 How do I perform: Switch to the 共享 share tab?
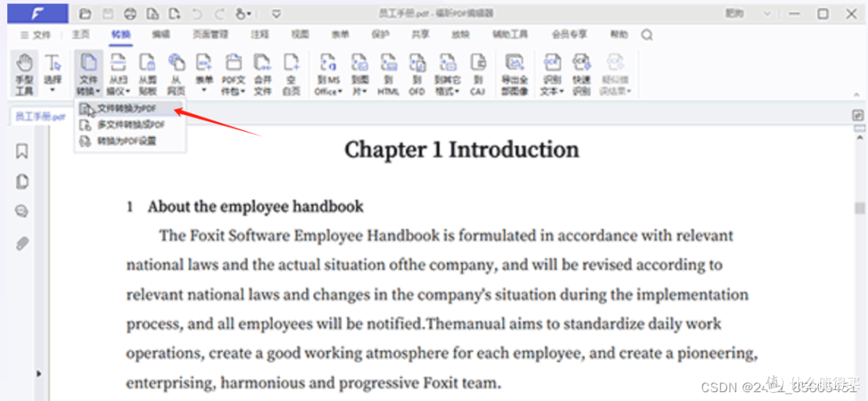[x=420, y=35]
